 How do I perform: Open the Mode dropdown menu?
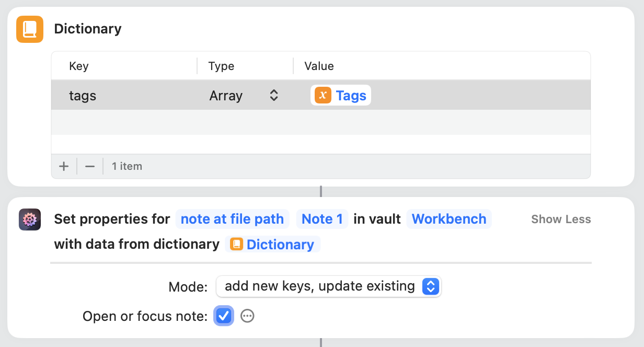point(328,286)
